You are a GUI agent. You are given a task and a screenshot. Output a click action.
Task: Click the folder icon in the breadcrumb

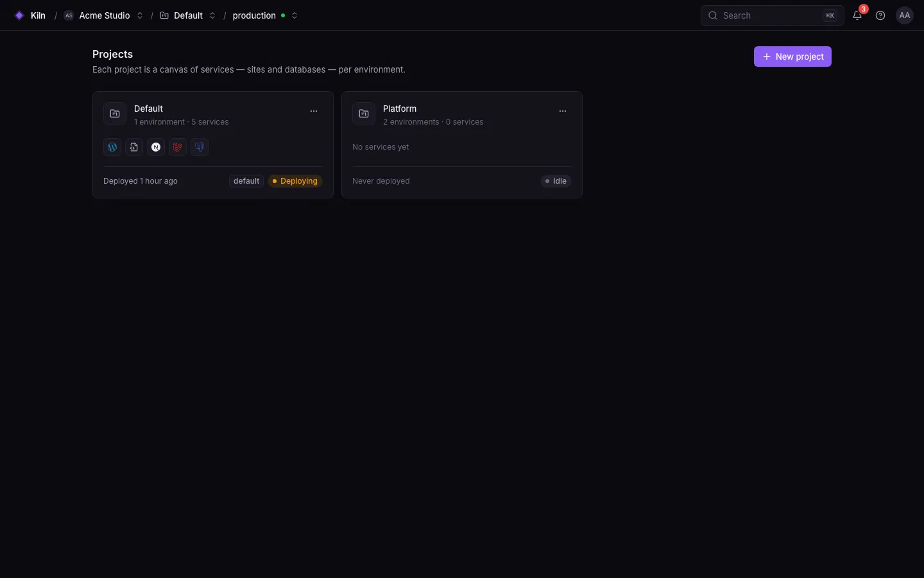(x=164, y=15)
